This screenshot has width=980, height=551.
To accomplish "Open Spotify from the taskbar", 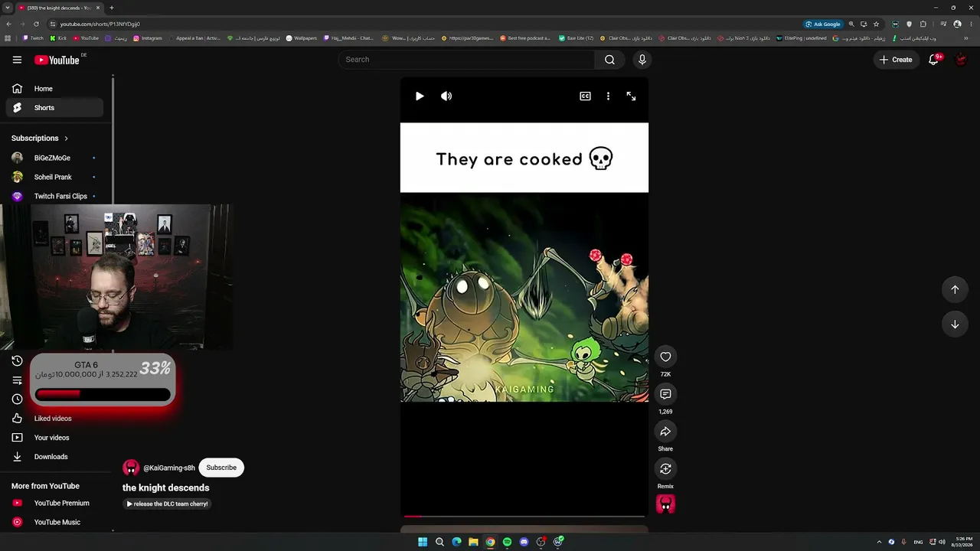I will (x=507, y=542).
